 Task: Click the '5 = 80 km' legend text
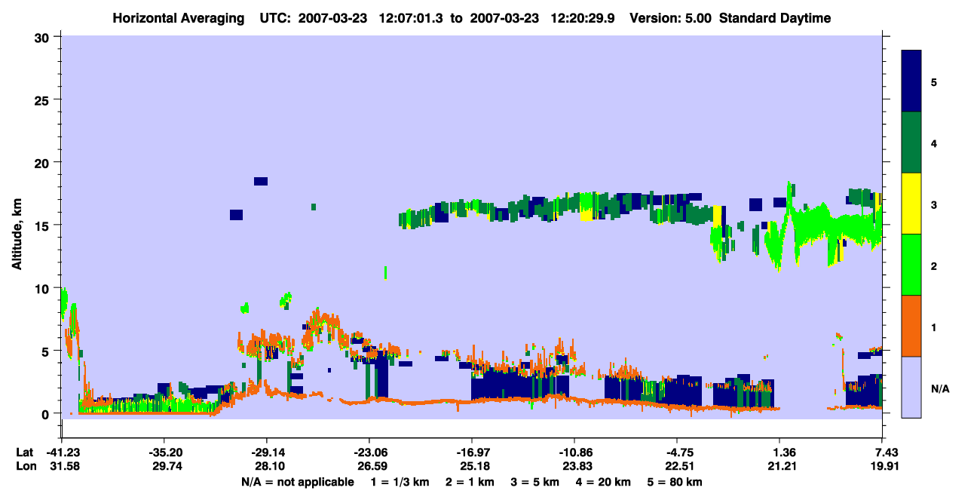pyautogui.click(x=674, y=482)
